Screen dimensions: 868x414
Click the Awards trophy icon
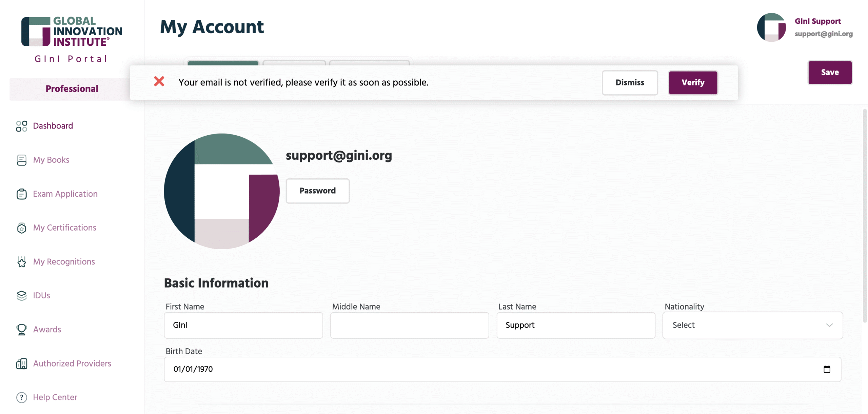(x=22, y=330)
